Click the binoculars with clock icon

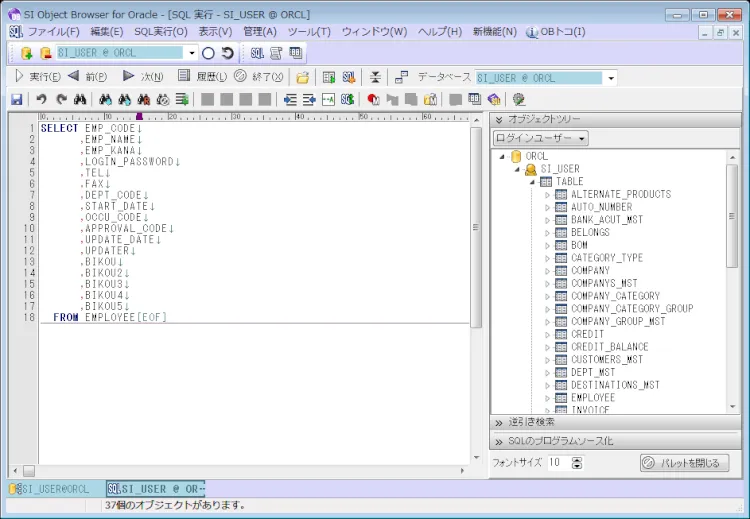[x=163, y=99]
